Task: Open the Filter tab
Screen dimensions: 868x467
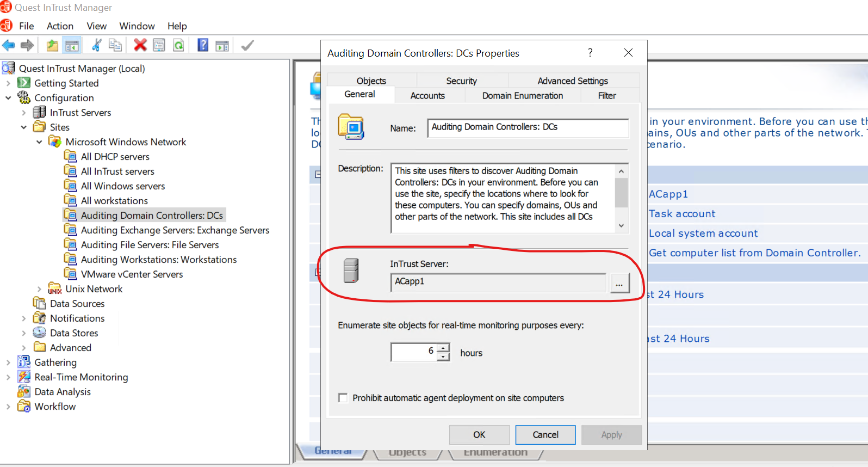Action: [607, 95]
